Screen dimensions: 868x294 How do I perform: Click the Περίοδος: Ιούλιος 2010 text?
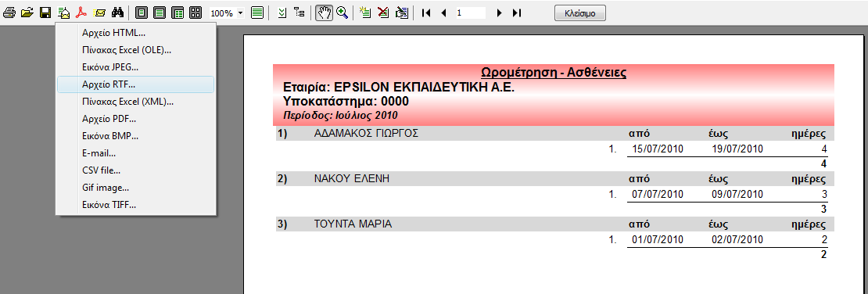pyautogui.click(x=340, y=115)
